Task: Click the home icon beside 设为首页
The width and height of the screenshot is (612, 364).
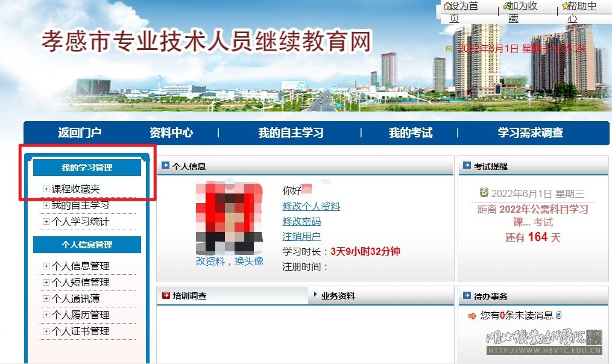Action: pos(447,6)
